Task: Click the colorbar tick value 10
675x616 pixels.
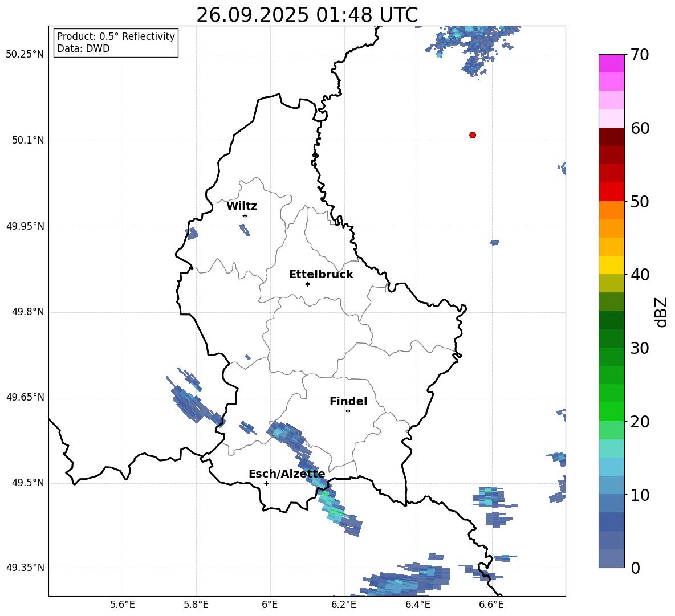Action: (x=640, y=495)
